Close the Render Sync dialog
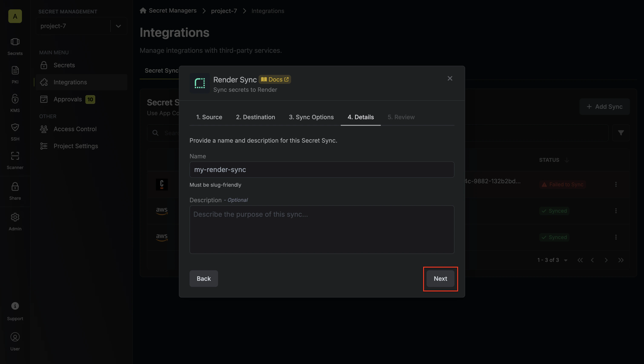Viewport: 644px width, 364px height. pyautogui.click(x=450, y=78)
